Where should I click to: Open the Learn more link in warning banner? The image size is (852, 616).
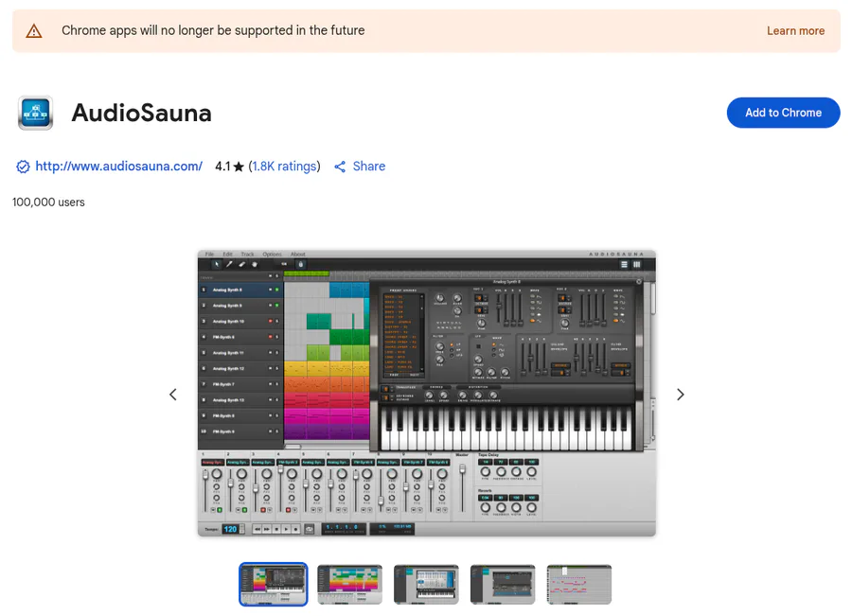pos(795,31)
